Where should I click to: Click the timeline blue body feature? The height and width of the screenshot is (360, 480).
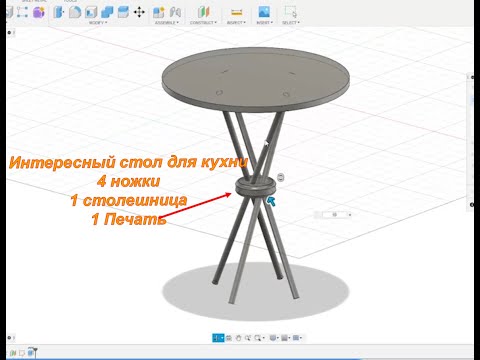(x=31, y=352)
